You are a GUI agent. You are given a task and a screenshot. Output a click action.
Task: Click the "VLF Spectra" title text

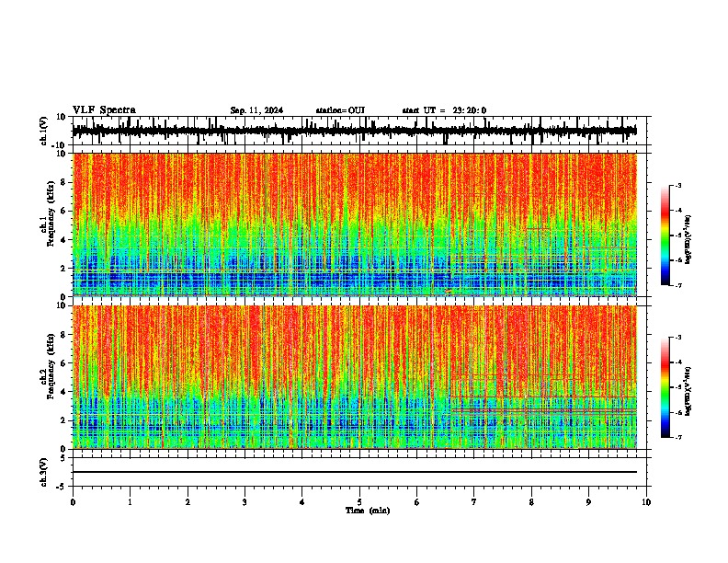pyautogui.click(x=104, y=110)
